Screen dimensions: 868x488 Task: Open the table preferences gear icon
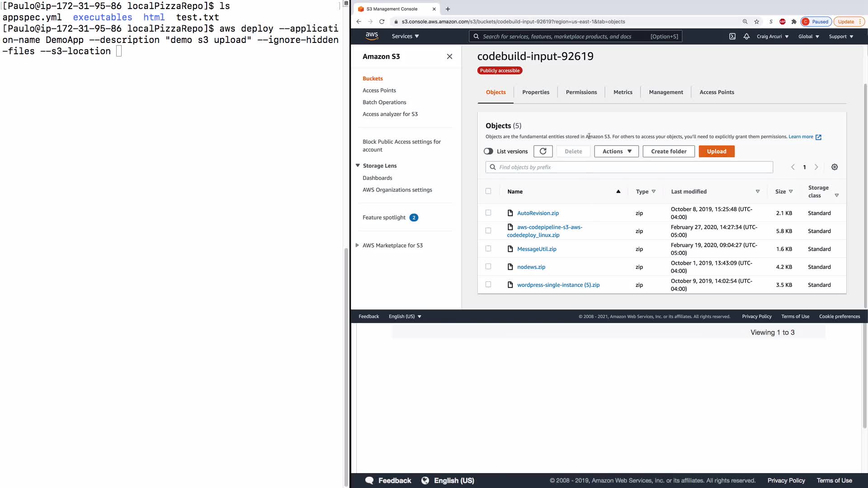click(x=835, y=167)
